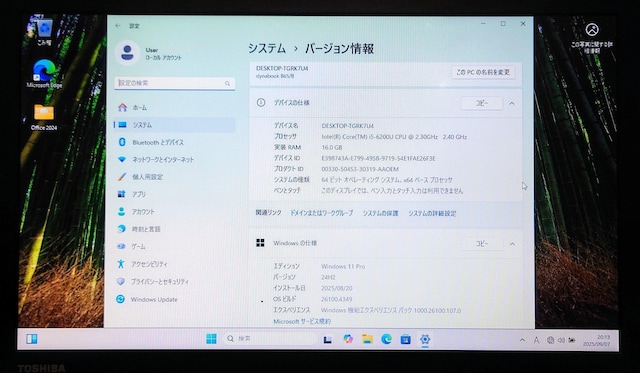
Task: Open アプリ settings section
Action: tap(174, 194)
